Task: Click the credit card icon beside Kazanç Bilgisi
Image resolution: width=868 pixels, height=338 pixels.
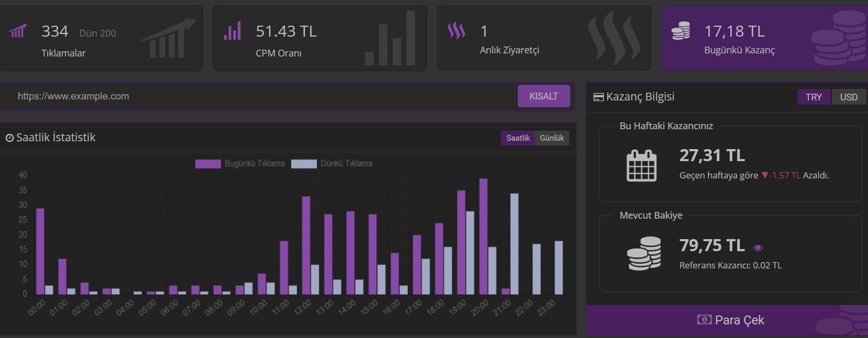Action: (598, 97)
